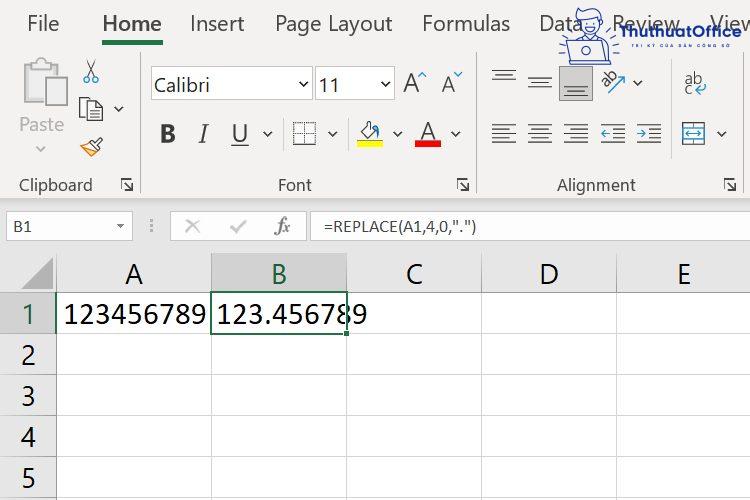Click the Copy icon
Screen dimensions: 750x500
click(x=91, y=109)
